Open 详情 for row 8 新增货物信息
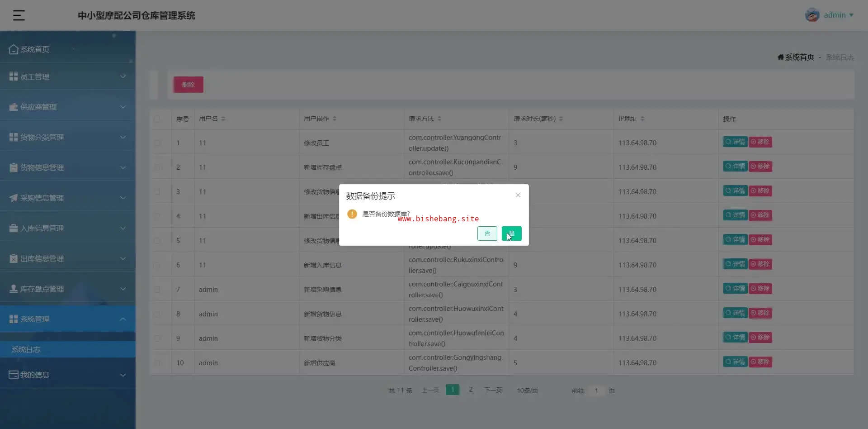The image size is (868, 429). pos(735,313)
